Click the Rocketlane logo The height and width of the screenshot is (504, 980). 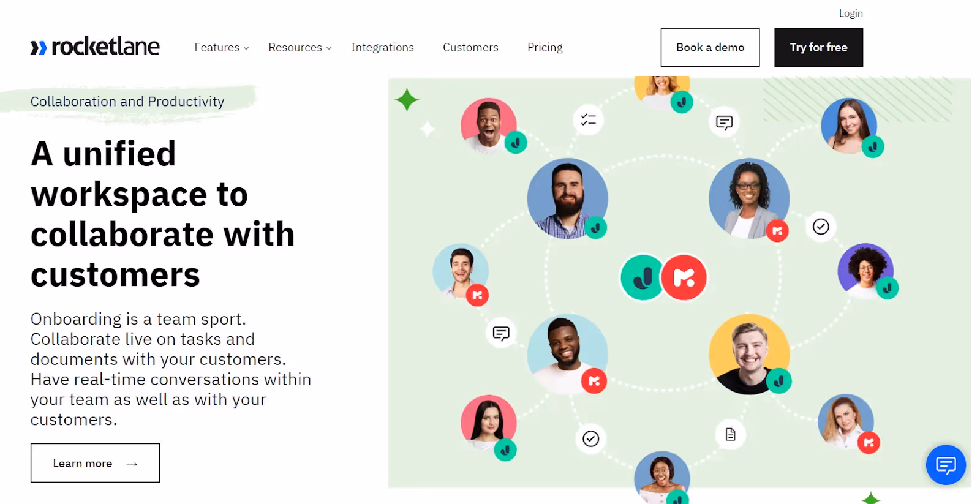tap(95, 47)
